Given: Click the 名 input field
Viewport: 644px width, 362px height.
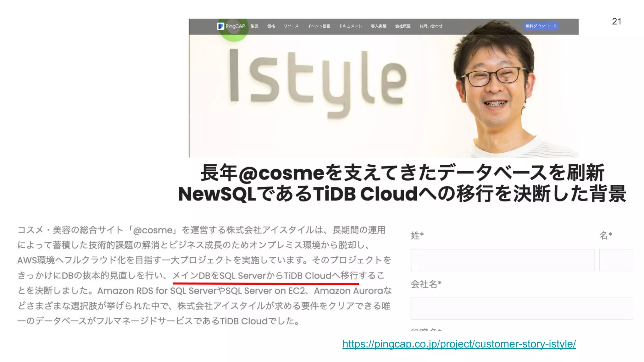Looking at the screenshot, I should pyautogui.click(x=616, y=260).
